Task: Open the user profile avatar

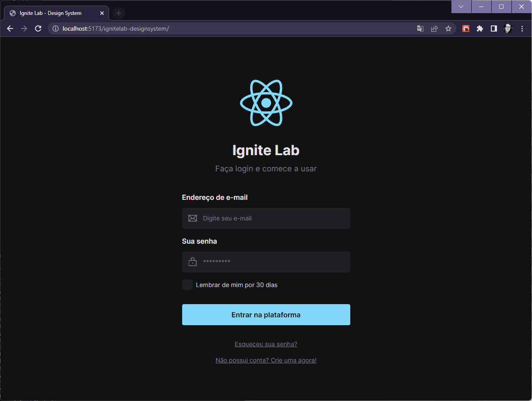Action: pos(508,28)
